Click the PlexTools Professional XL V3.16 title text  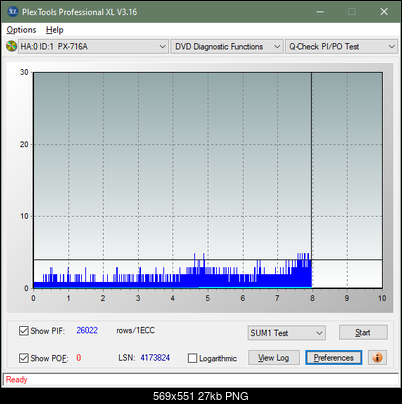(x=79, y=12)
